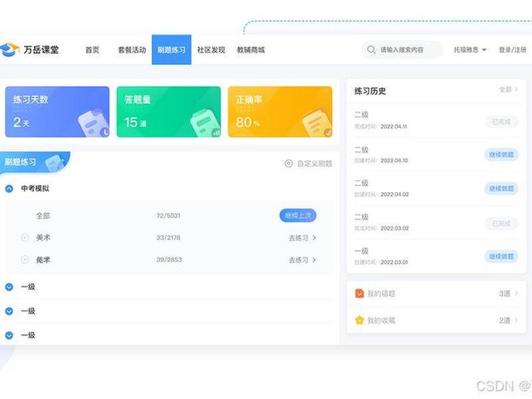Viewport: 532px width, 399px height.
Task: Click the chevron next to 2道
Action: 516,320
